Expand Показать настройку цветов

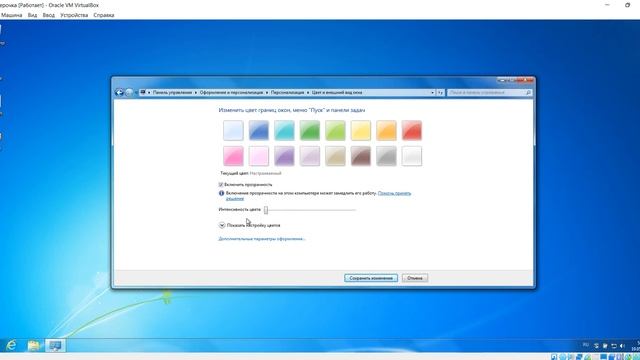click(222, 225)
